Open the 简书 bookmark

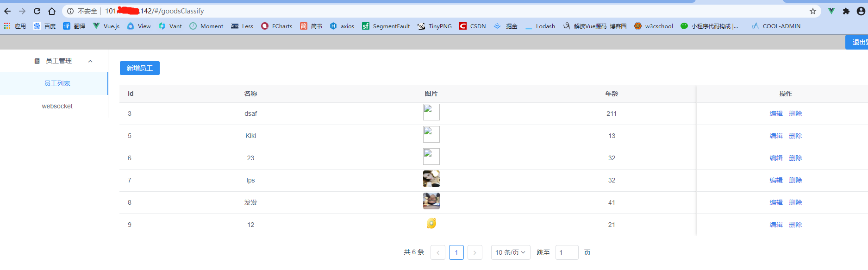click(x=311, y=26)
